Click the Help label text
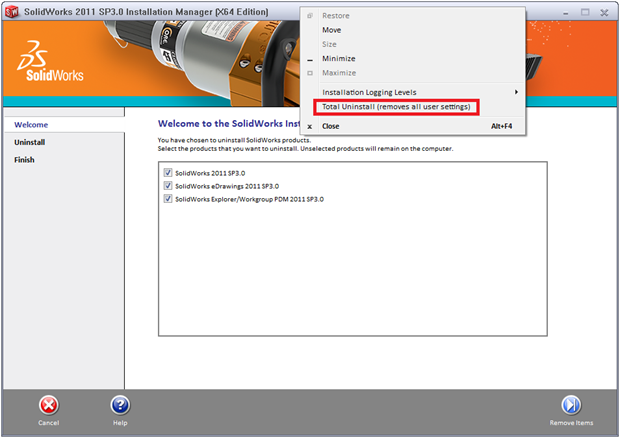This screenshot has width=620, height=438. pyautogui.click(x=120, y=423)
